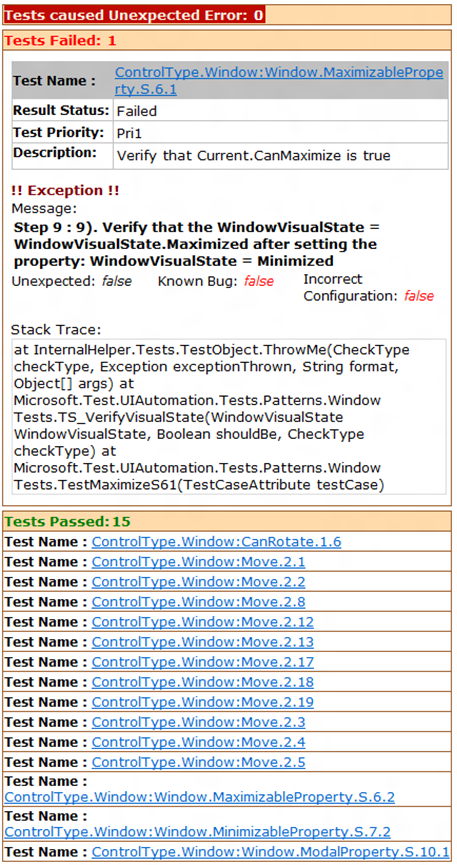457x865 pixels.
Task: Open the ControlType.Window:CanRotate.1.6 link
Action: tap(216, 542)
